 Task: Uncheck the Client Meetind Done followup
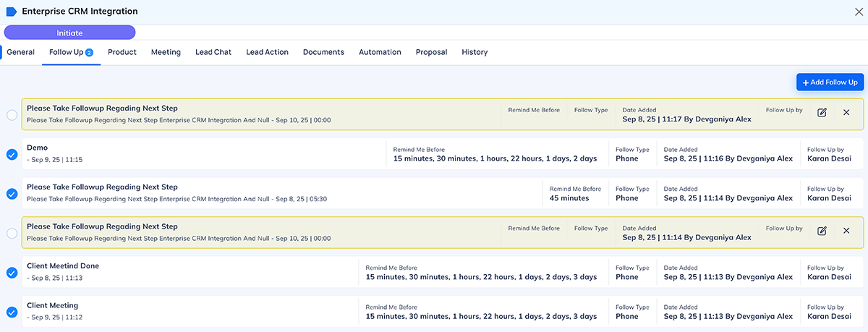tap(12, 273)
